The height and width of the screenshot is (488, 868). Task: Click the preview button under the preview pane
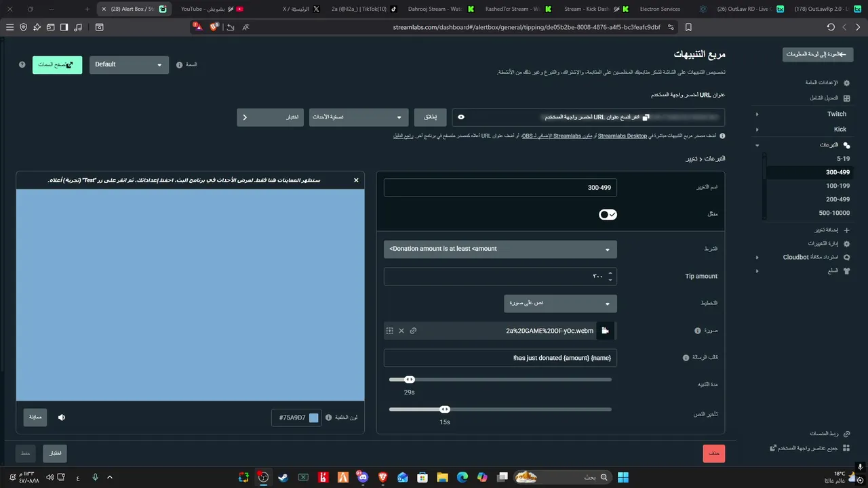coord(35,418)
